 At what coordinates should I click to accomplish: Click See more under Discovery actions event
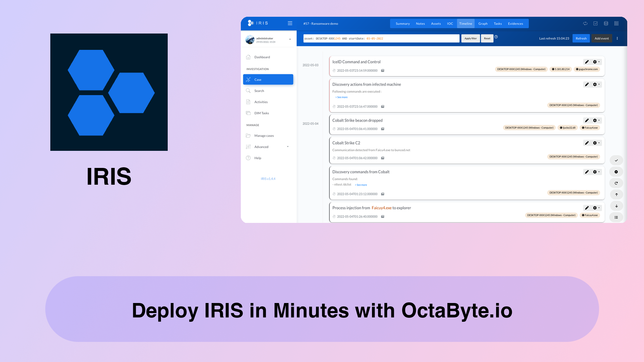341,97
